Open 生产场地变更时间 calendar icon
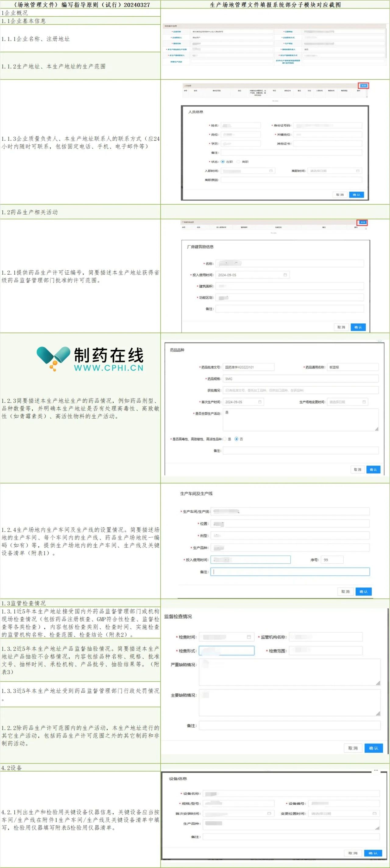390x868 pixels. [364, 402]
